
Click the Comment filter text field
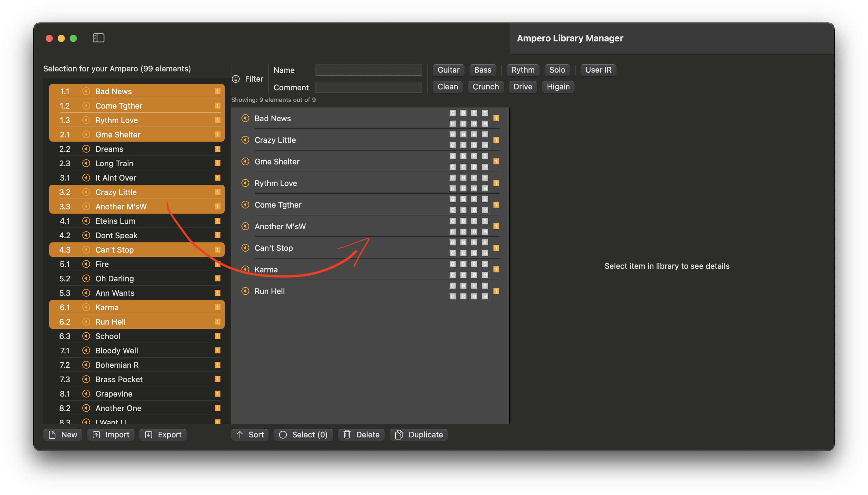pos(368,87)
